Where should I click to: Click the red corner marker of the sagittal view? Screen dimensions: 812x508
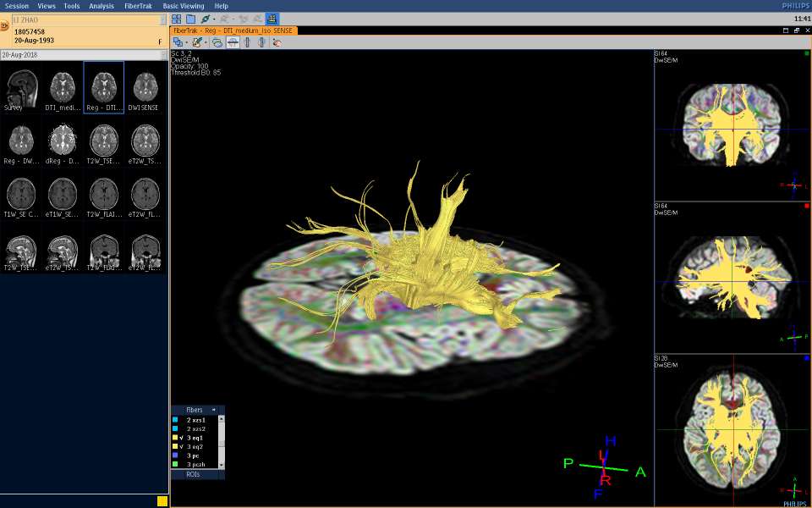tap(807, 206)
